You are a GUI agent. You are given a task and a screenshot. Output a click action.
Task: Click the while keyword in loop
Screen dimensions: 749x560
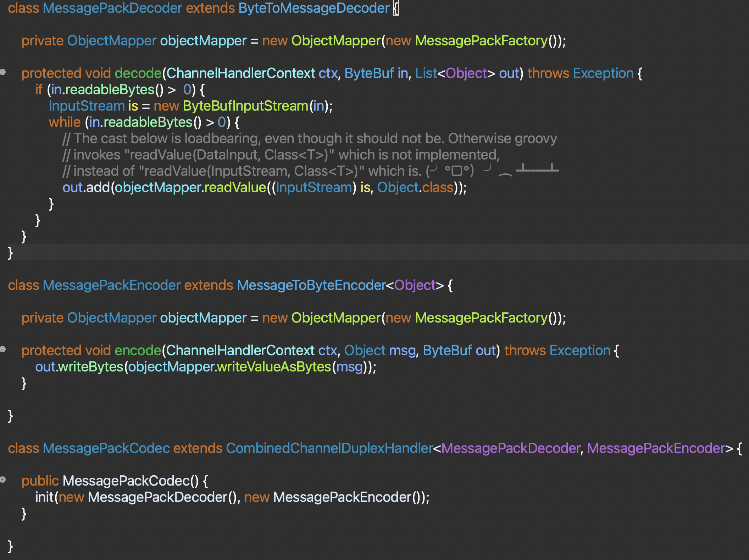65,122
